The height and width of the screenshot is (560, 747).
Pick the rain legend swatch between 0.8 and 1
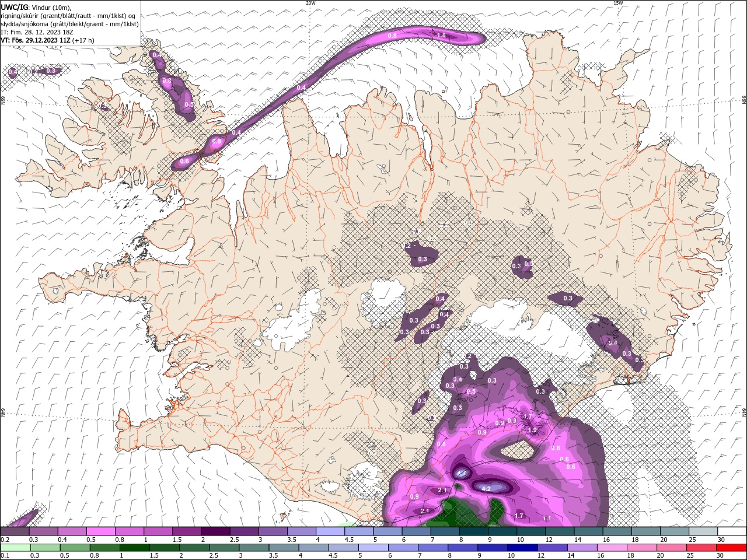click(x=104, y=548)
